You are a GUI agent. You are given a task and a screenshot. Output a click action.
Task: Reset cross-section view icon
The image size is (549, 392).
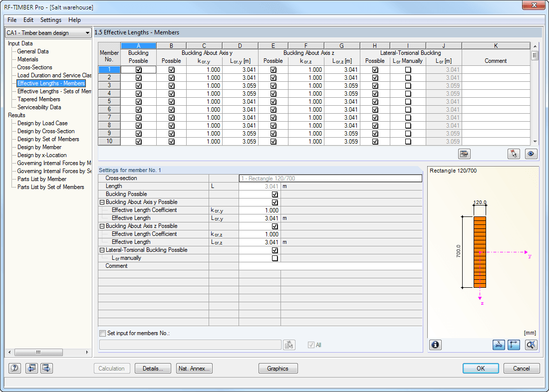pos(531,345)
